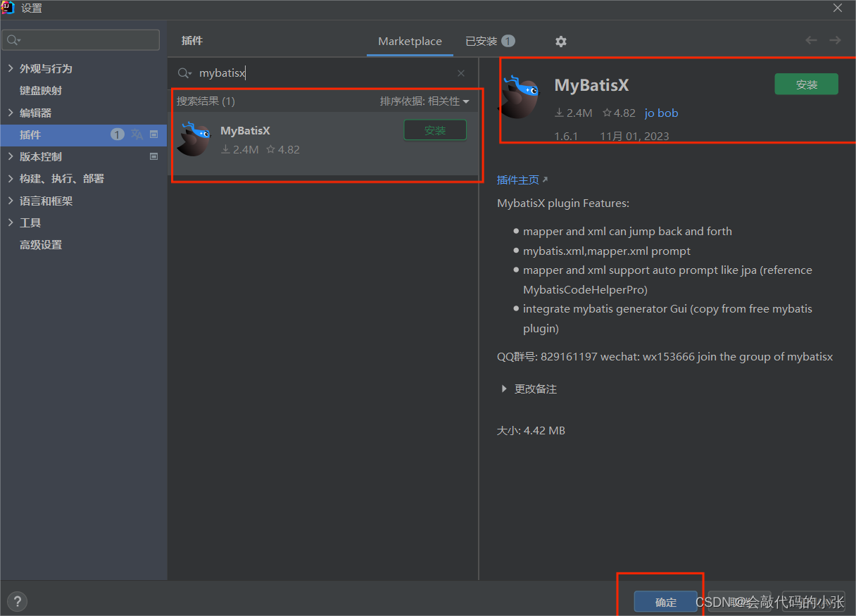The height and width of the screenshot is (616, 856).
Task: Close the settings dialog window
Action: point(838,8)
